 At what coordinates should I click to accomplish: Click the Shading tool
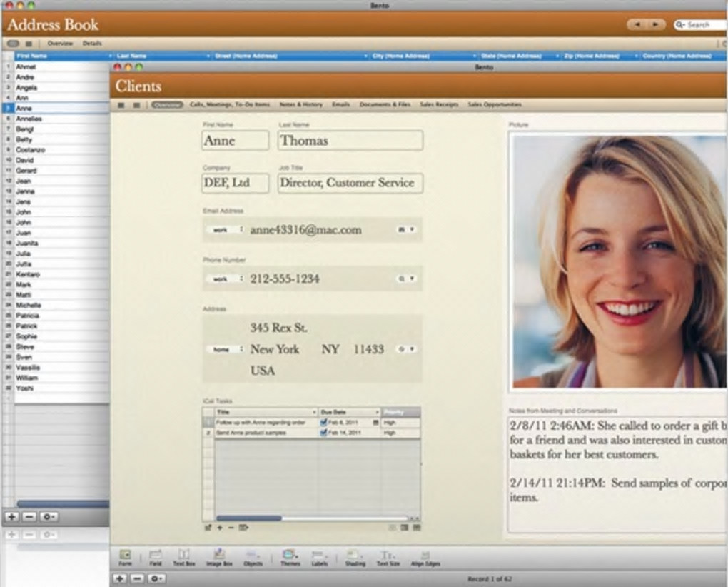pyautogui.click(x=355, y=557)
